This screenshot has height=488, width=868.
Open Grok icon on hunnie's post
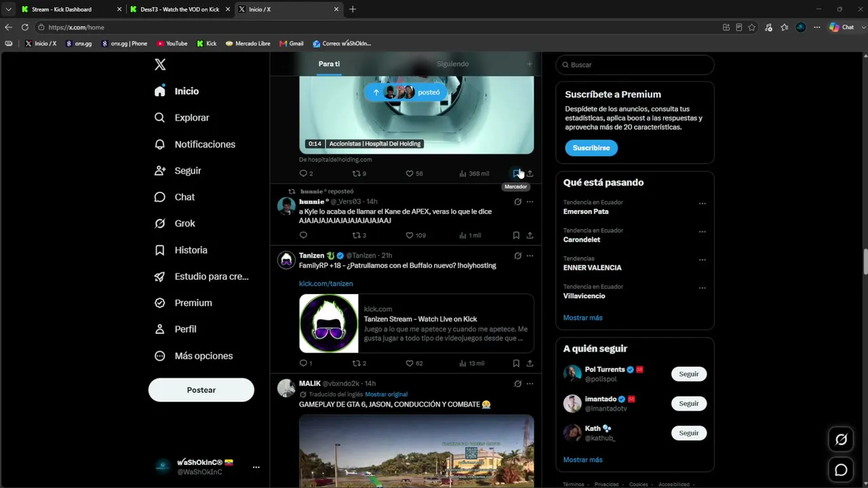pyautogui.click(x=517, y=201)
